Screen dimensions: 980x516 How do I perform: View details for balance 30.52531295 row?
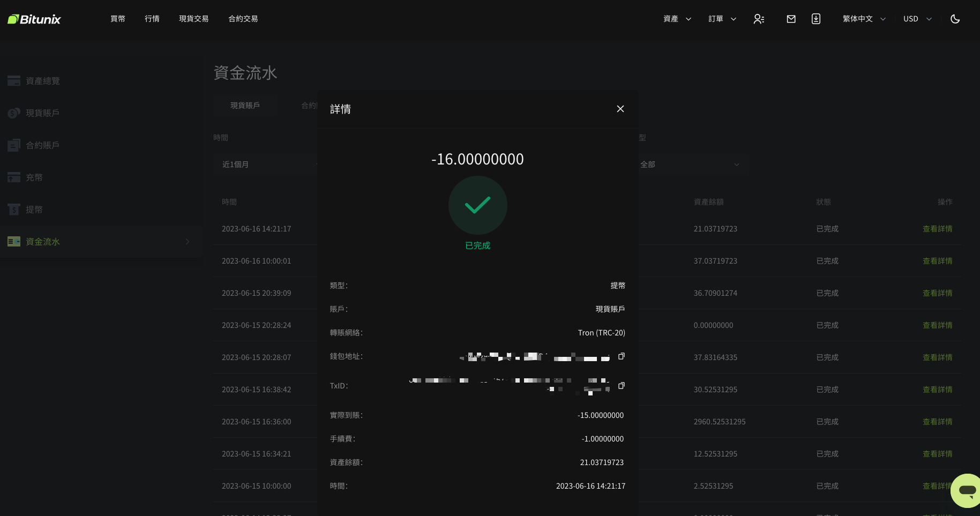(938, 390)
